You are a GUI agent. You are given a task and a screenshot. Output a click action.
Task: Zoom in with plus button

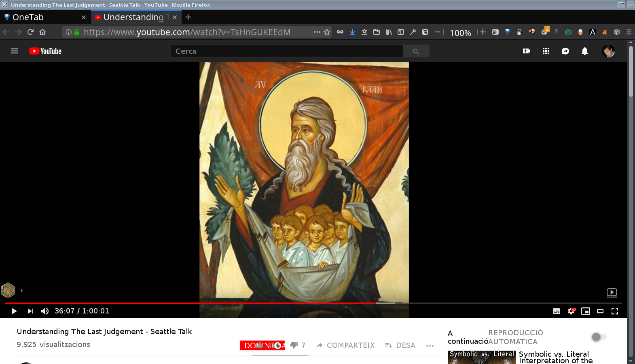483,32
